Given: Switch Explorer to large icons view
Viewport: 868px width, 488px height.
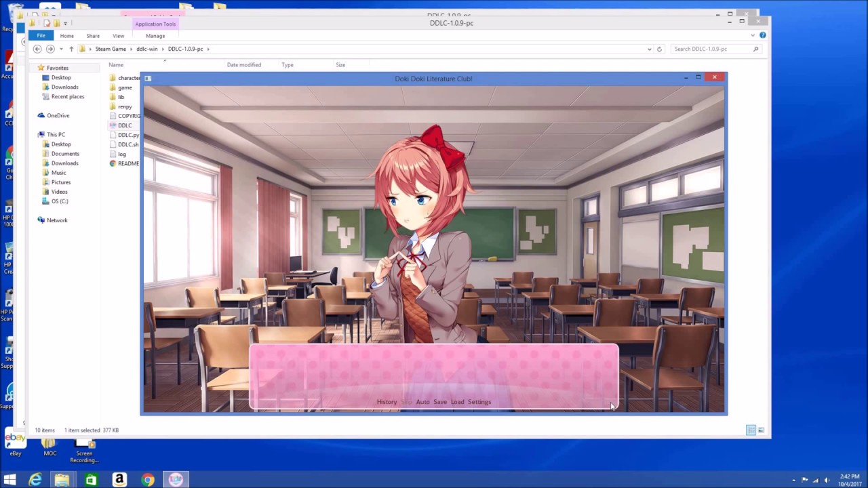Looking at the screenshot, I should 761,430.
